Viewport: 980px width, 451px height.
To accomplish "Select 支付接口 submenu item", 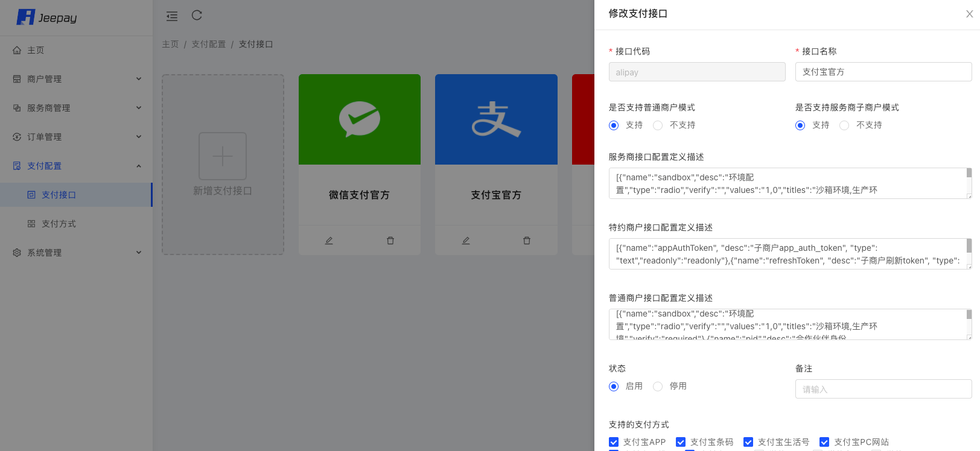I will pos(76,195).
